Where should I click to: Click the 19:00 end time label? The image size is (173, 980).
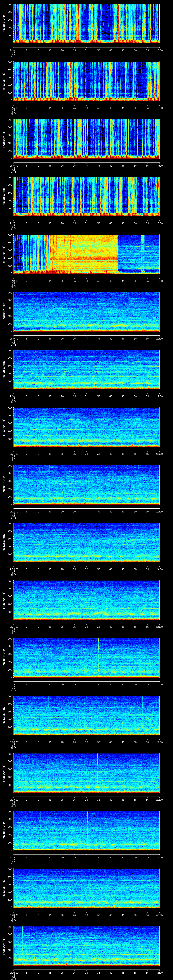point(160,281)
